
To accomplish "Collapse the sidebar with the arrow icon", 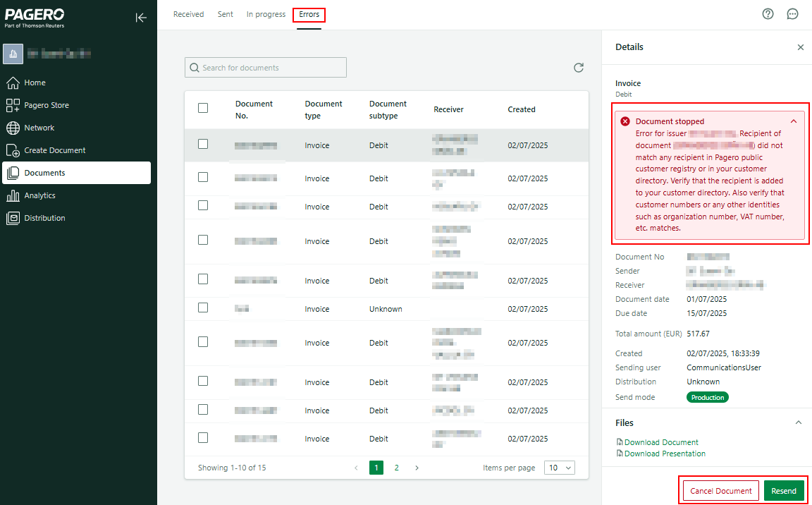I will 141,18.
